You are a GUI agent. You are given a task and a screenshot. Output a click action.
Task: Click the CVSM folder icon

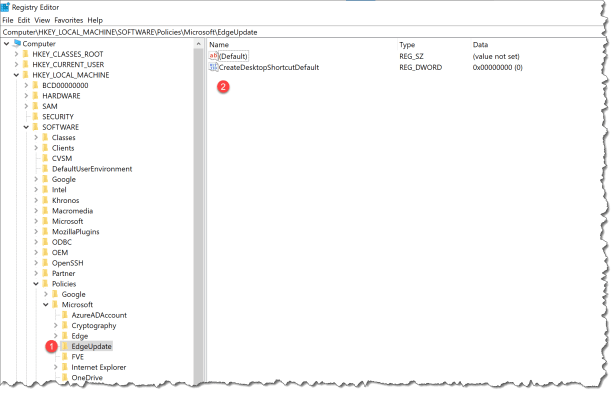coord(45,158)
